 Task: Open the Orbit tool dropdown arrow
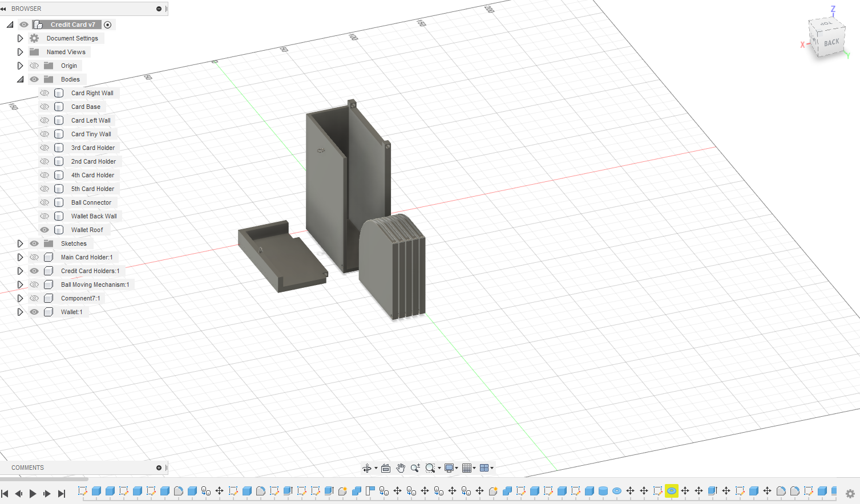click(376, 468)
